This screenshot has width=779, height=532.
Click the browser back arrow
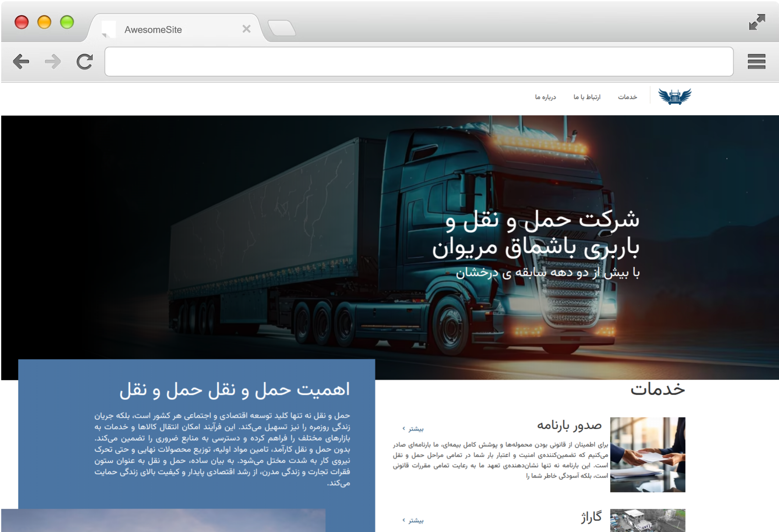21,61
